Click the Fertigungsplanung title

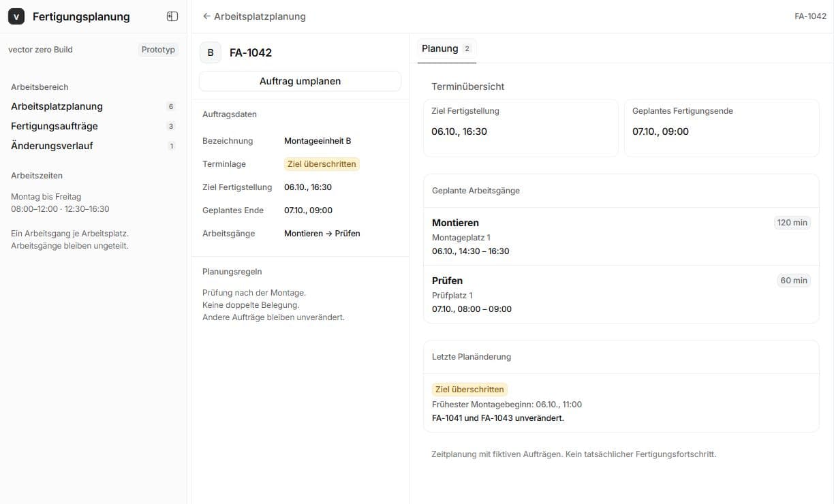click(81, 16)
